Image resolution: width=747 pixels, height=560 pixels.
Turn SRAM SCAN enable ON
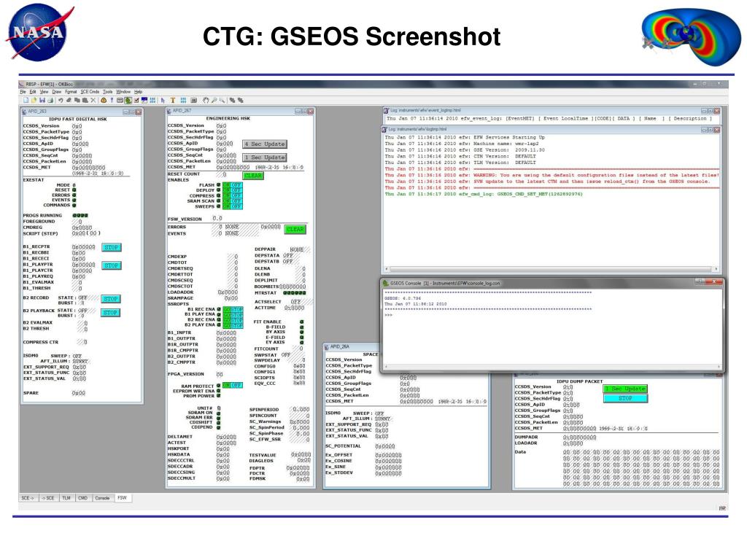pos(227,201)
